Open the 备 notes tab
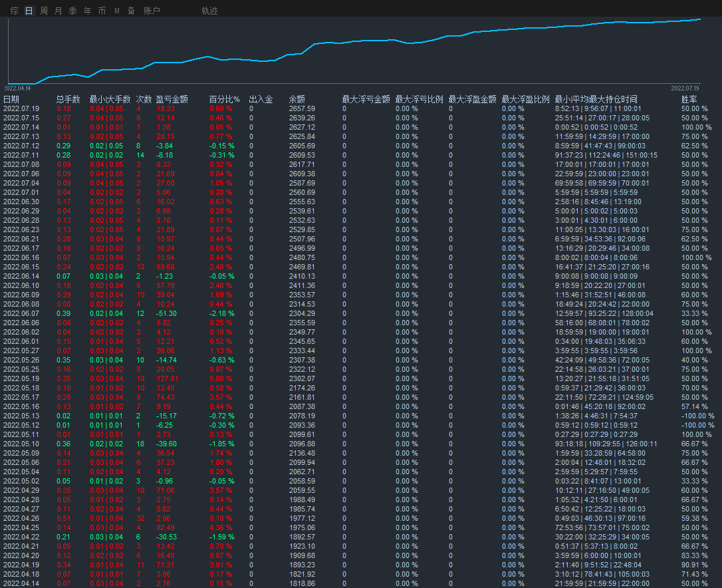722x588 pixels. click(131, 11)
